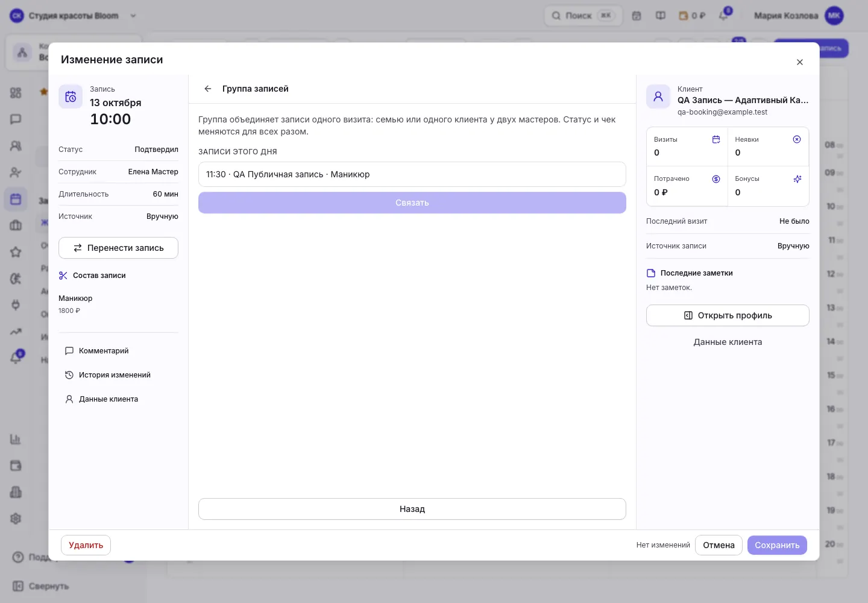Viewport: 868px width, 603px height.
Task: Open the notifications bell in the top bar
Action: click(x=724, y=16)
